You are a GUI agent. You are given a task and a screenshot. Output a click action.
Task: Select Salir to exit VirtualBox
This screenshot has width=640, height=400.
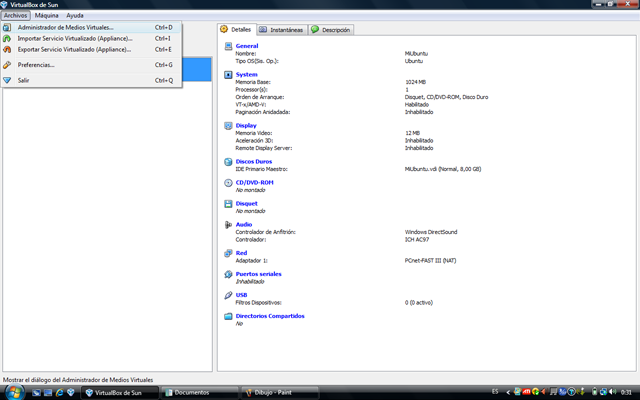[x=24, y=80]
